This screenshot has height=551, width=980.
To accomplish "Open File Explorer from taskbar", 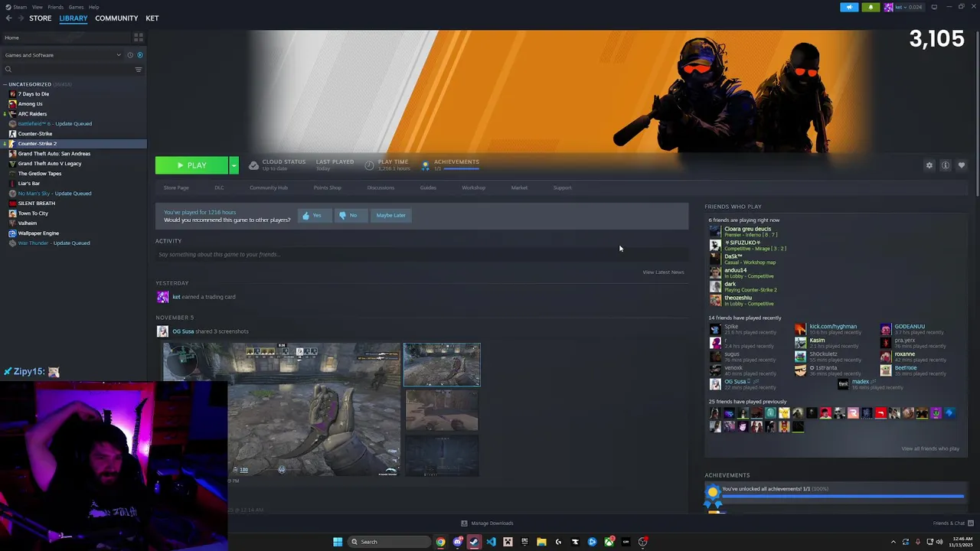I will pyautogui.click(x=541, y=542).
